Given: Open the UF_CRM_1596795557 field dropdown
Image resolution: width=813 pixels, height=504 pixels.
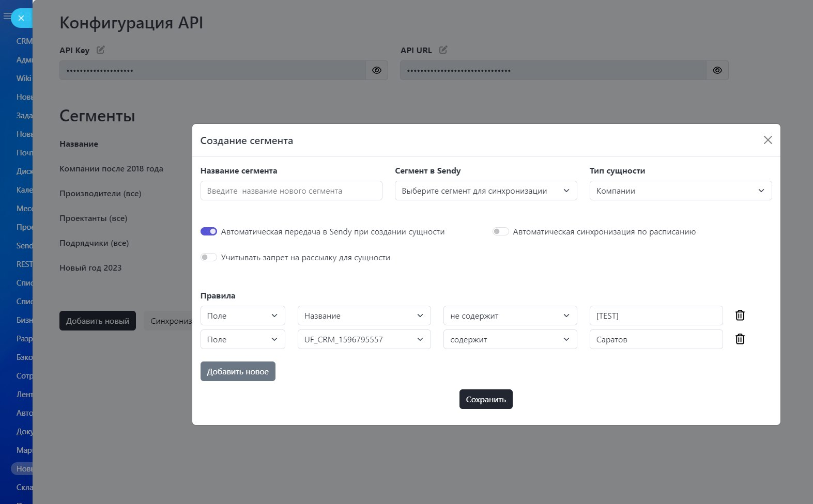Looking at the screenshot, I should pos(364,339).
